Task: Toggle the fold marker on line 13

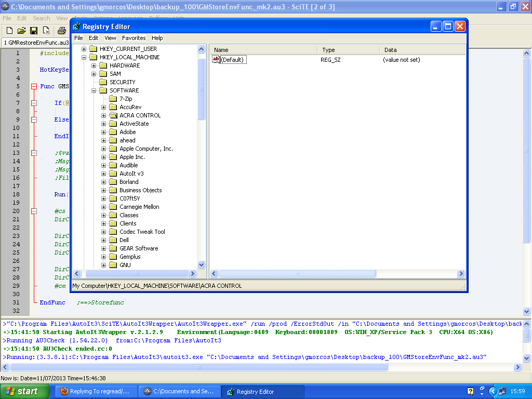Action: [x=34, y=153]
